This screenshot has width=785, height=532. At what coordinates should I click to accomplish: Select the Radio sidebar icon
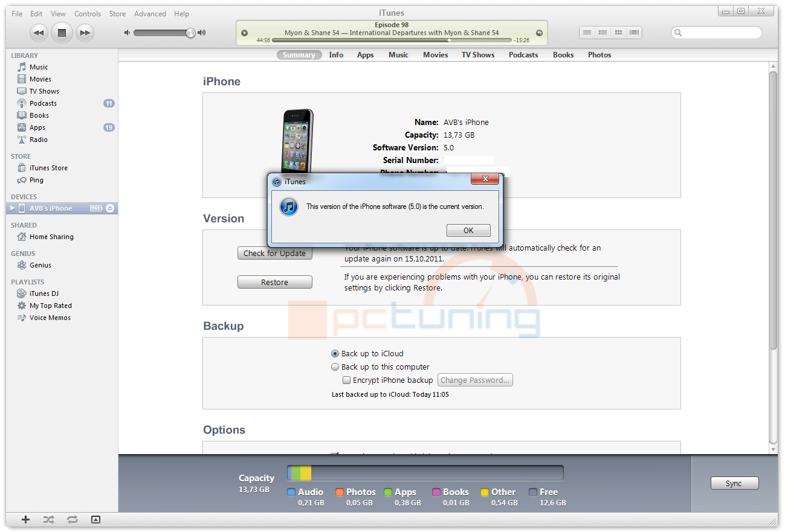tap(22, 139)
